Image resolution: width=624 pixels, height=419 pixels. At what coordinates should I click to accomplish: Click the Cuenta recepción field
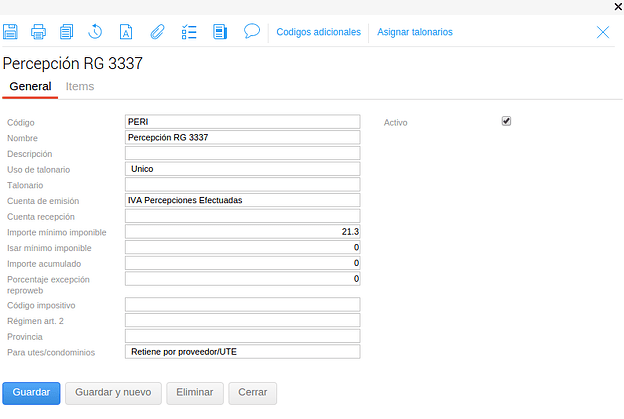tap(242, 216)
